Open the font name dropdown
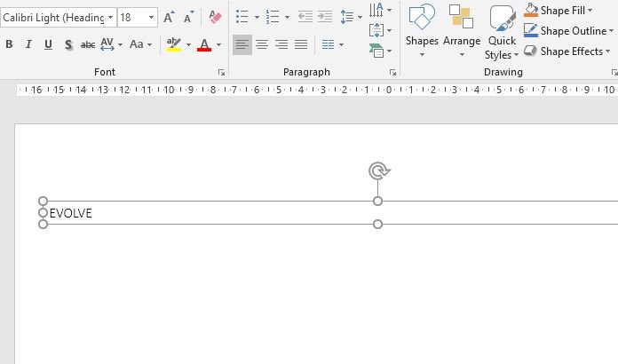Screen dimensions: 618x364 tap(110, 17)
